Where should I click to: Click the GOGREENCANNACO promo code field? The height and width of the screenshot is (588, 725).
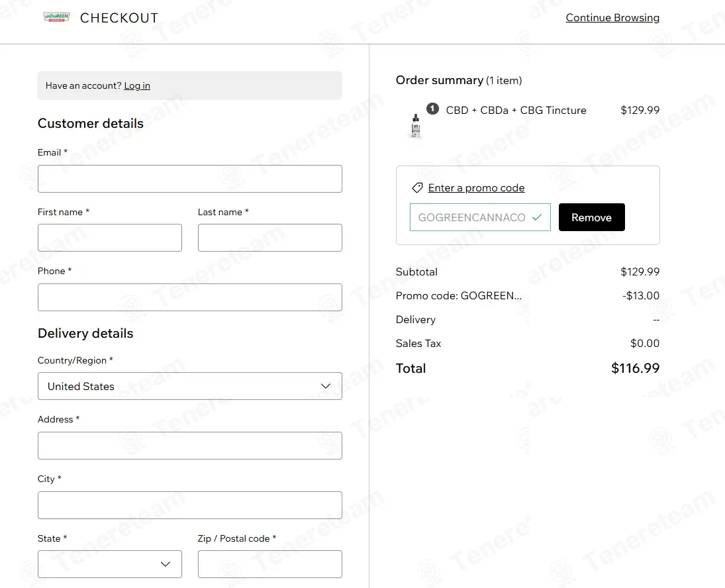click(480, 217)
